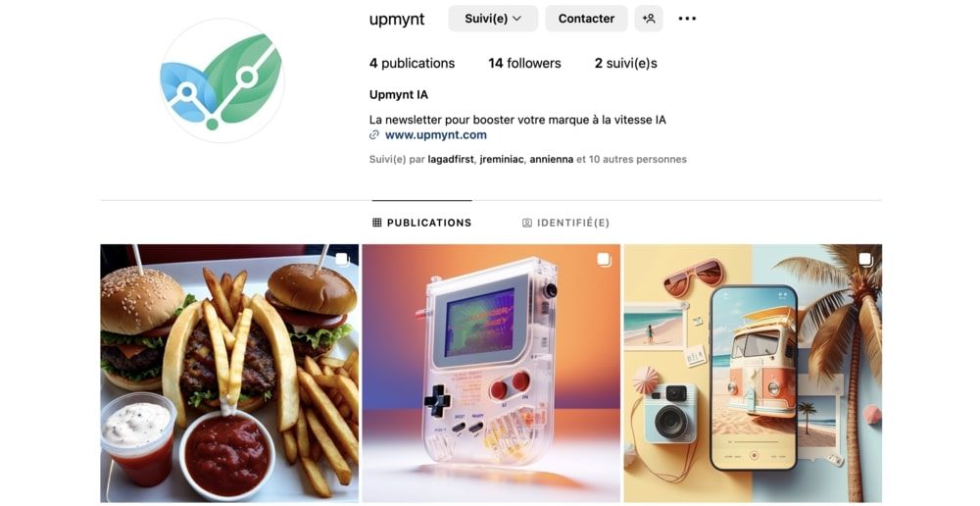Open the www.upmynt.com link

[x=436, y=135]
